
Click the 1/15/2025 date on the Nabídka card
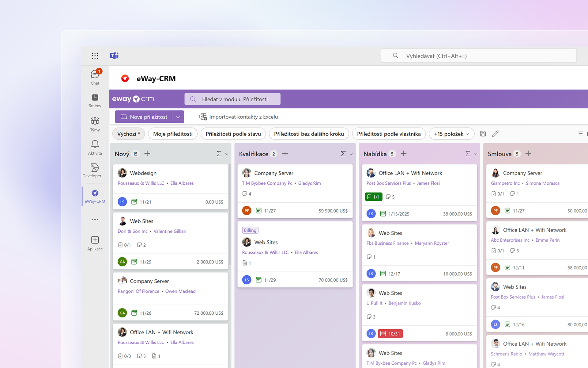(399, 214)
